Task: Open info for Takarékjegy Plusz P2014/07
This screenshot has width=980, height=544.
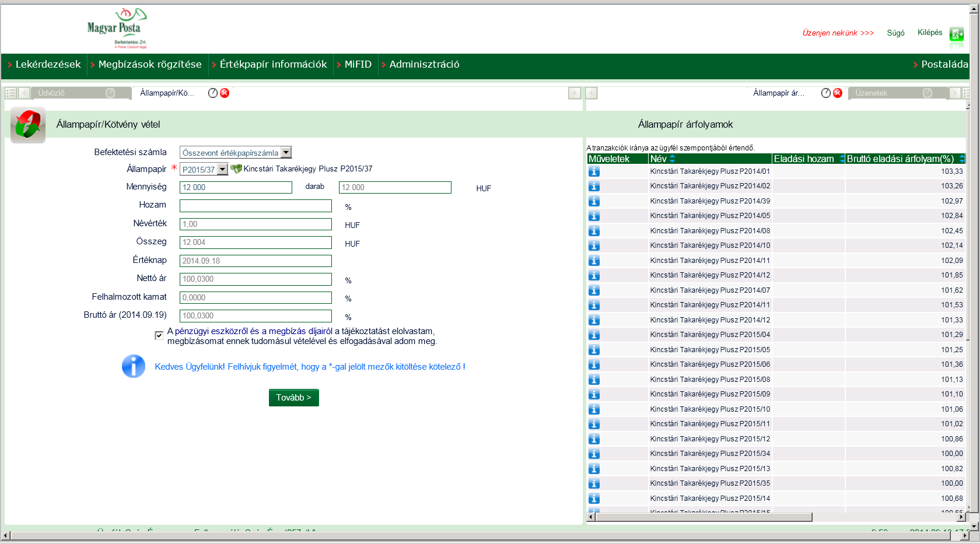Action: tap(594, 290)
